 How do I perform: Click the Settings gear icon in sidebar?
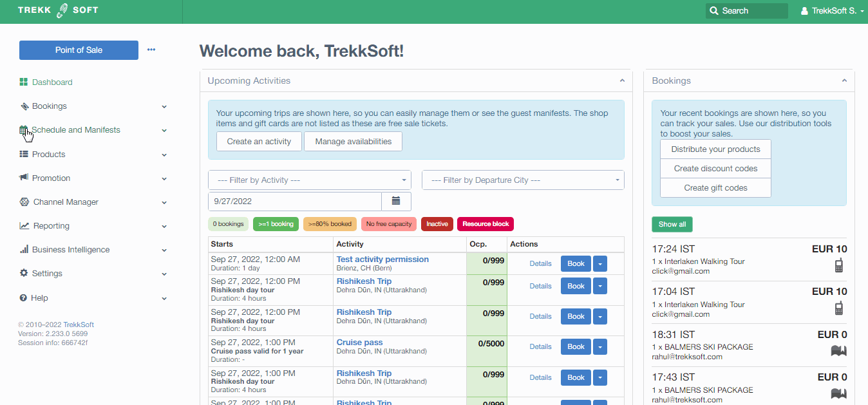[24, 274]
